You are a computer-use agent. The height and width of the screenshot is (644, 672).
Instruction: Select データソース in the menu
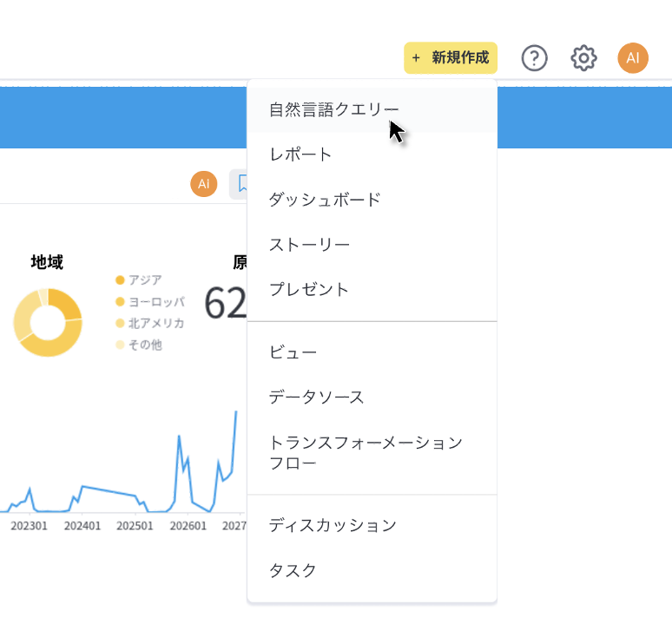tap(316, 398)
